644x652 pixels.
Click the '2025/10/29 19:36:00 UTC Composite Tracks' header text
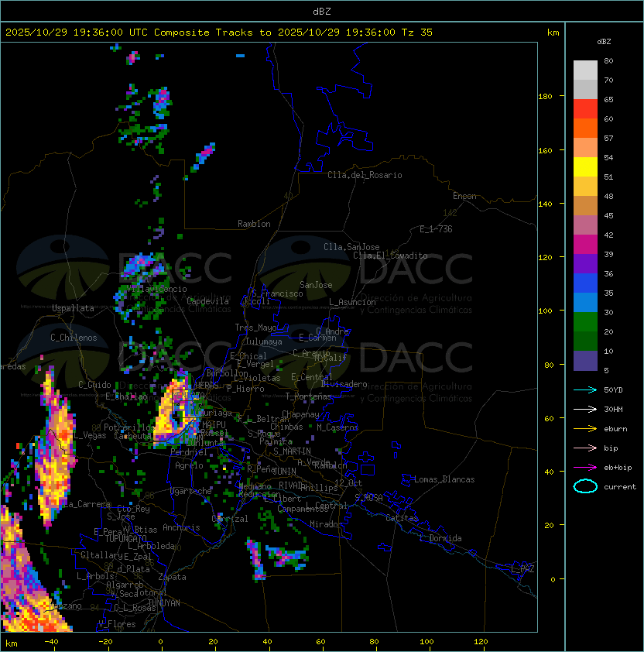coord(129,33)
